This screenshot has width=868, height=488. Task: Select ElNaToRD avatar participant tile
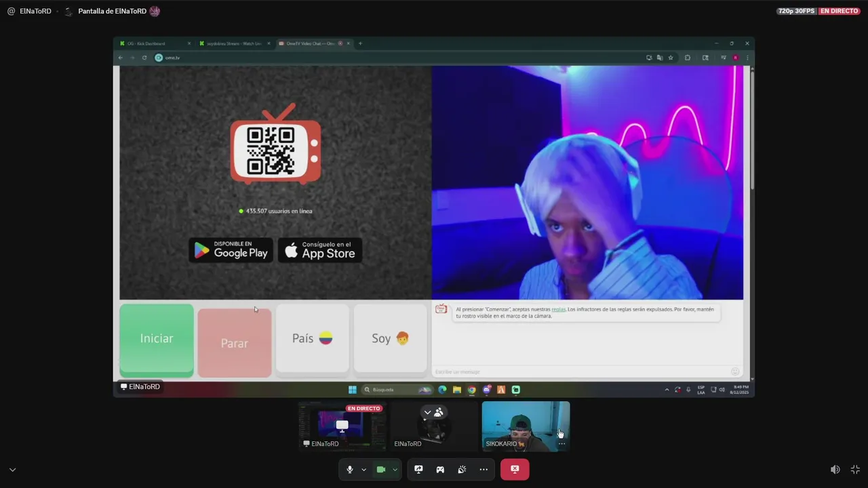click(434, 426)
